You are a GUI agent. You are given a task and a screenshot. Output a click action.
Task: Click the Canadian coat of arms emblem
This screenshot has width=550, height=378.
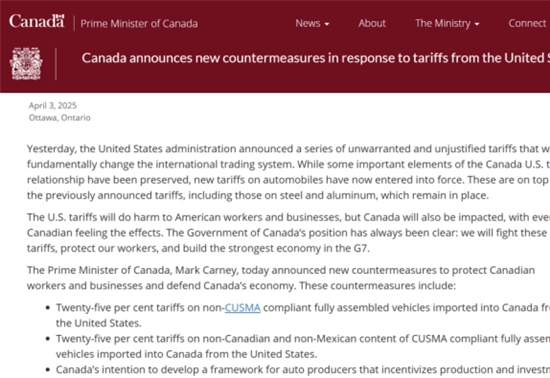(26, 64)
